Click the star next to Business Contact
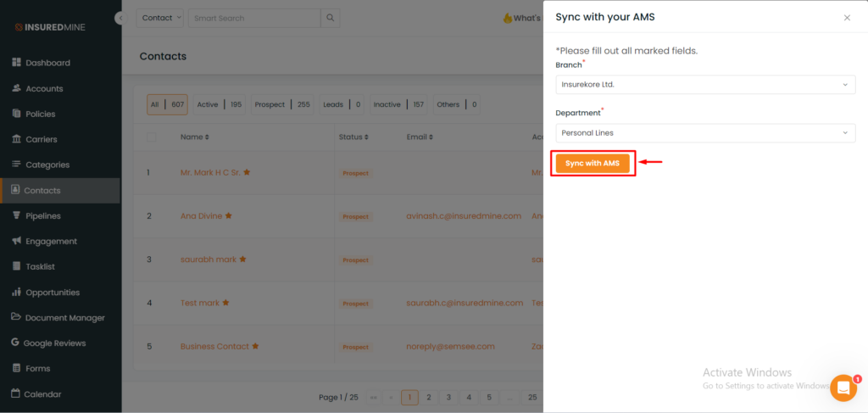The height and width of the screenshot is (413, 868). point(255,346)
